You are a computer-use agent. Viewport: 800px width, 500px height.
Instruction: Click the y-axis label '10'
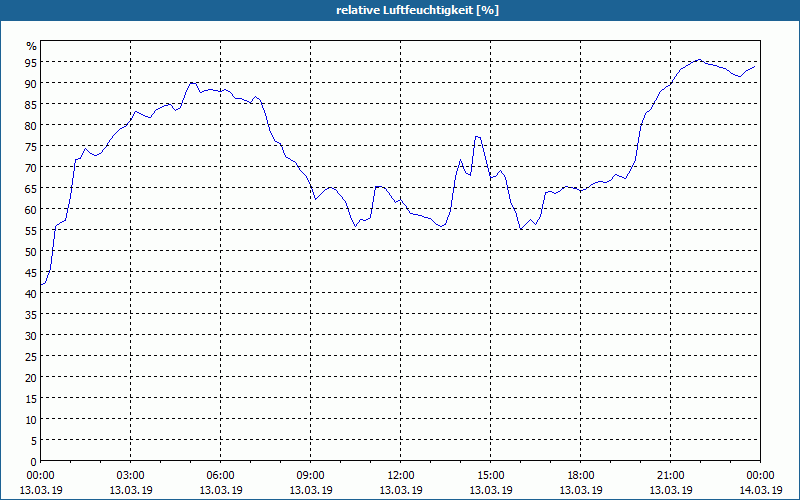pyautogui.click(x=31, y=419)
